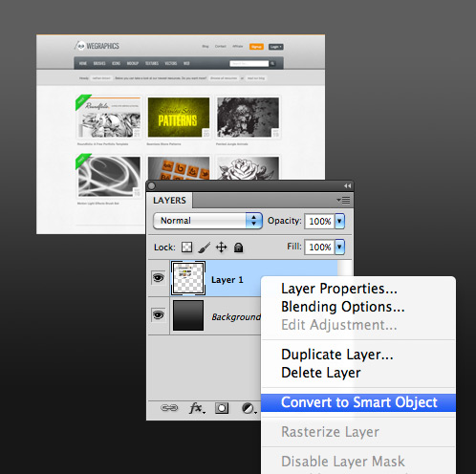Select Duplicate Layer... from context menu
The image size is (476, 474).
(x=337, y=355)
